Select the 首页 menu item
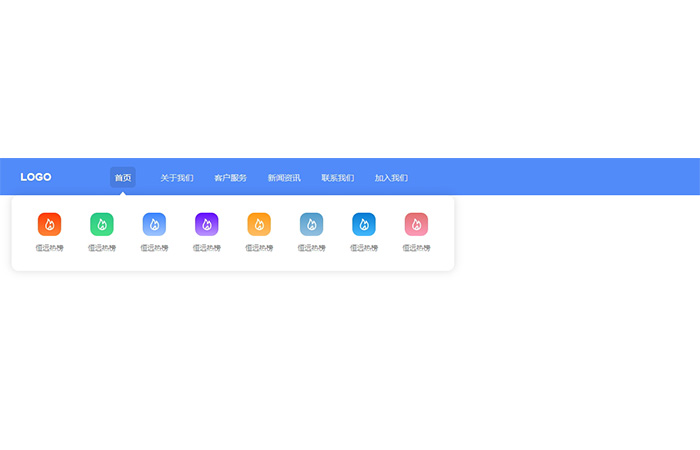 (x=123, y=178)
